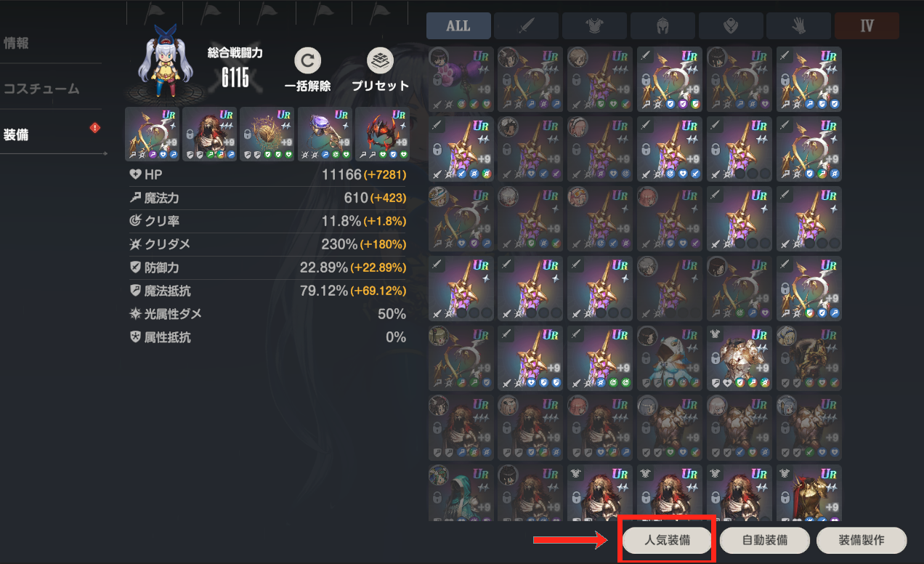Select the ALL filter tab
Screen dimensions: 924x564
pos(458,26)
